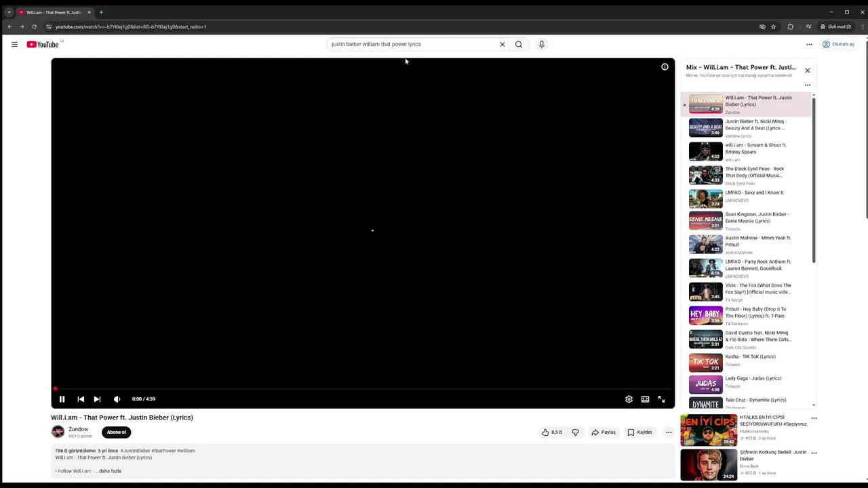This screenshot has height=488, width=868.
Task: Share video with Paylaş button
Action: (604, 432)
